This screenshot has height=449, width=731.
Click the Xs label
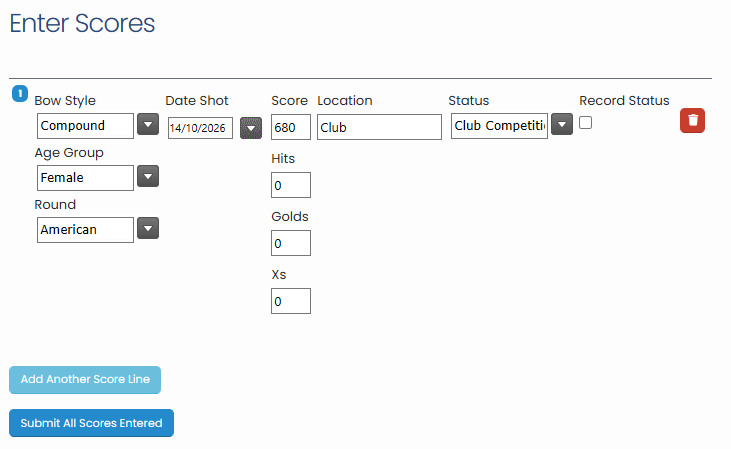[x=279, y=274]
